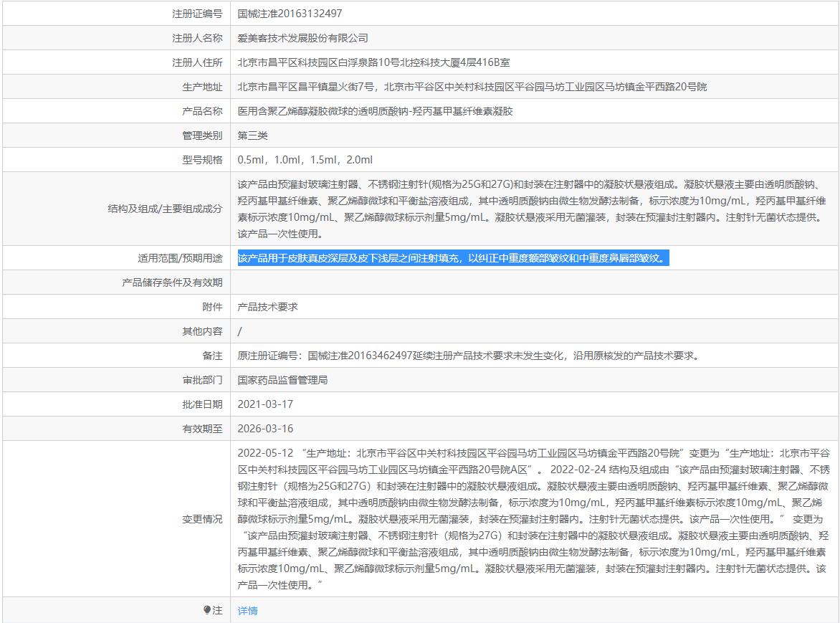Open the 详情 link in 注 row
Viewport: 840px width, 623px height.
tap(247, 611)
